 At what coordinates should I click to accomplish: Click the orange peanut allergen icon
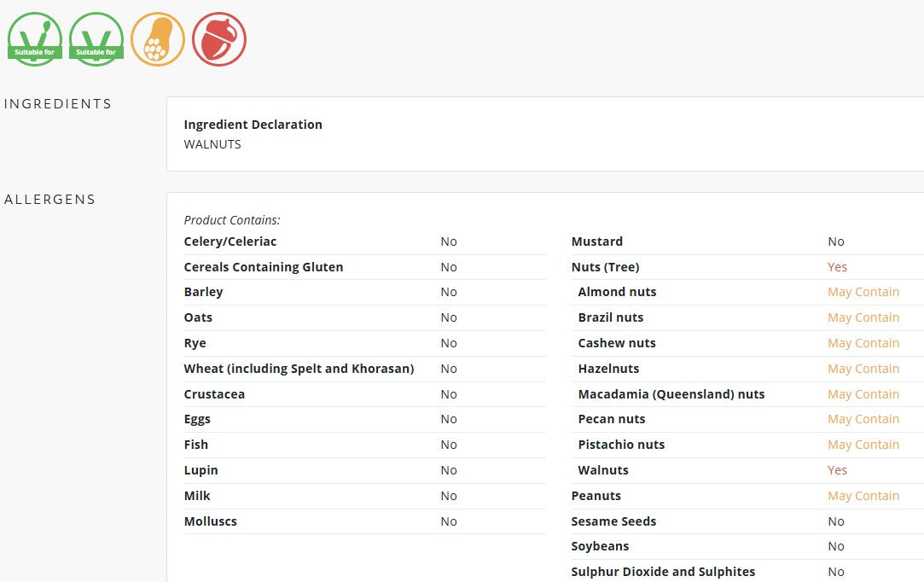pyautogui.click(x=157, y=39)
